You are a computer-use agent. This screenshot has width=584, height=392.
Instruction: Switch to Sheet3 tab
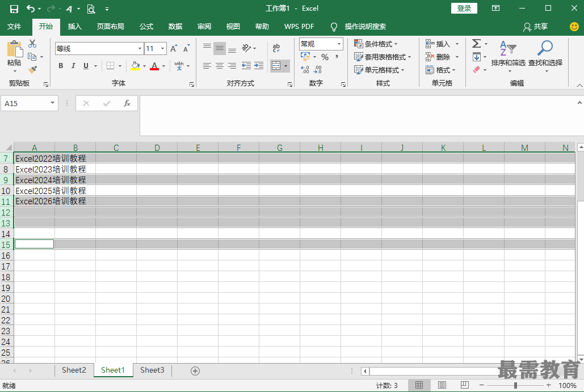click(152, 370)
